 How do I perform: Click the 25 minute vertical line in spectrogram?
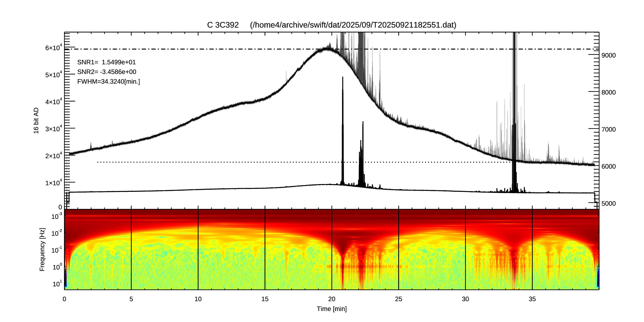pos(399,250)
